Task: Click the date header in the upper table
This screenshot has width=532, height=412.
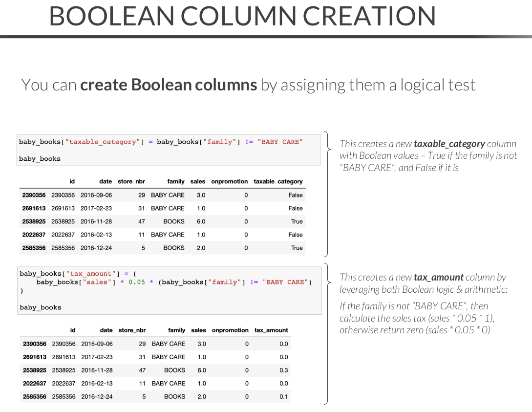Action: (105, 181)
